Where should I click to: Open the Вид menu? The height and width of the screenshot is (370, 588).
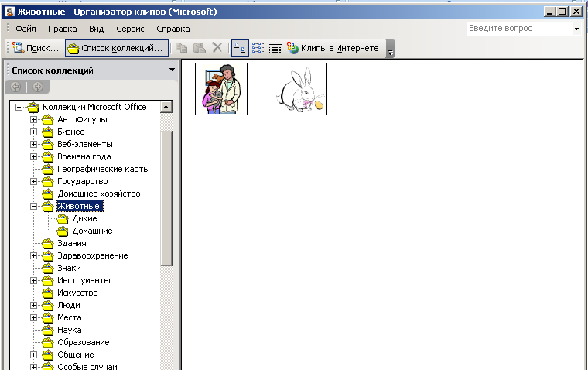coord(97,29)
